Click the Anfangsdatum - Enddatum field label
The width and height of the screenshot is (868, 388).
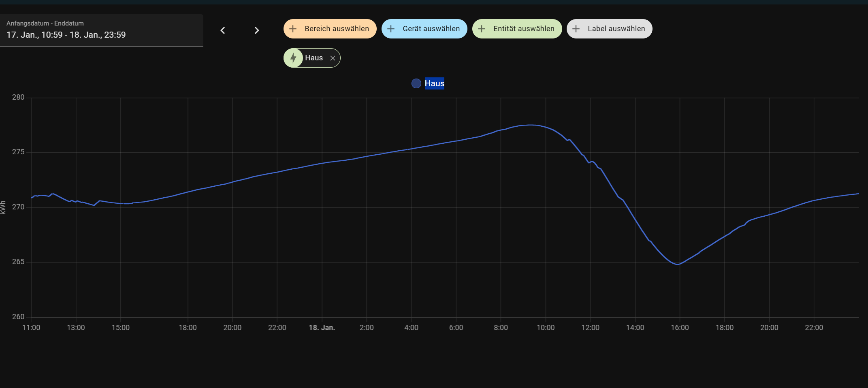coord(45,23)
